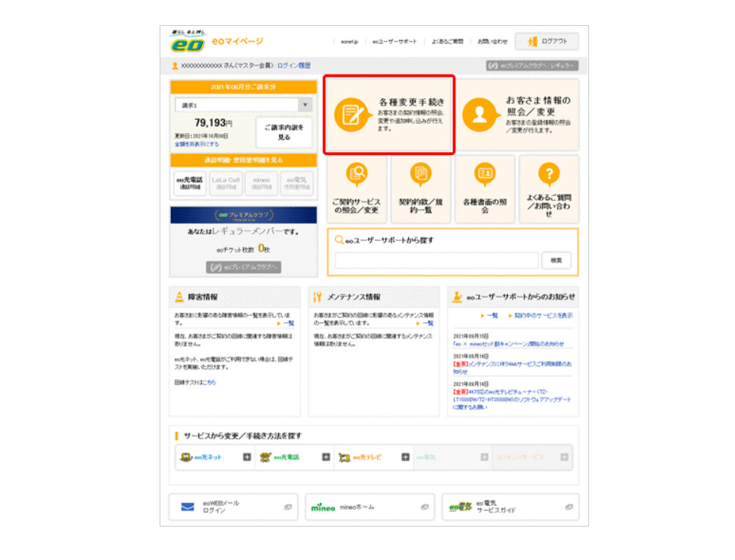Click the ログイン履歴 link
735x560 pixels.
tap(293, 66)
